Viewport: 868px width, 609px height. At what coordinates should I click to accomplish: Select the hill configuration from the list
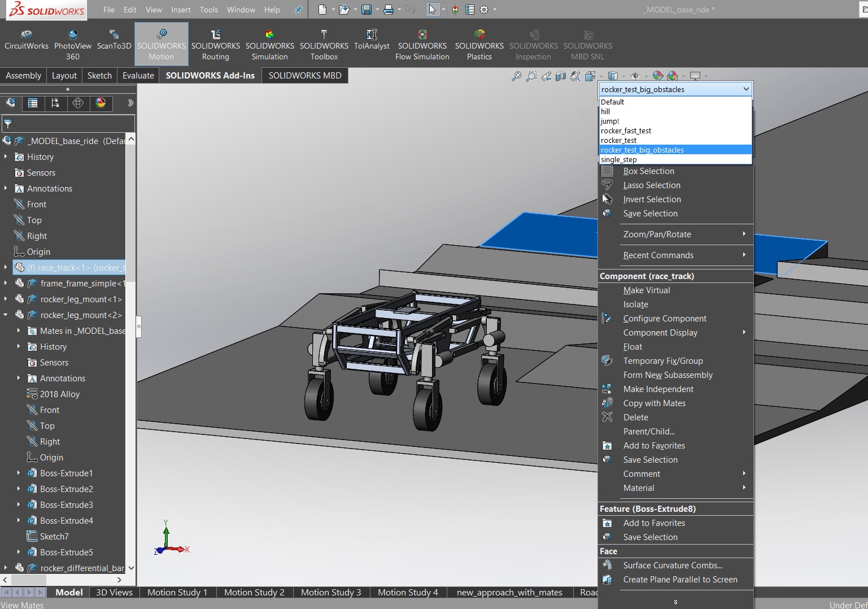[605, 111]
